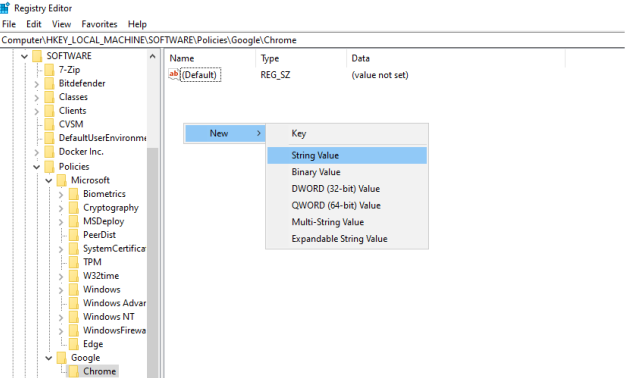Click the Chrome folder icon

[74, 372]
